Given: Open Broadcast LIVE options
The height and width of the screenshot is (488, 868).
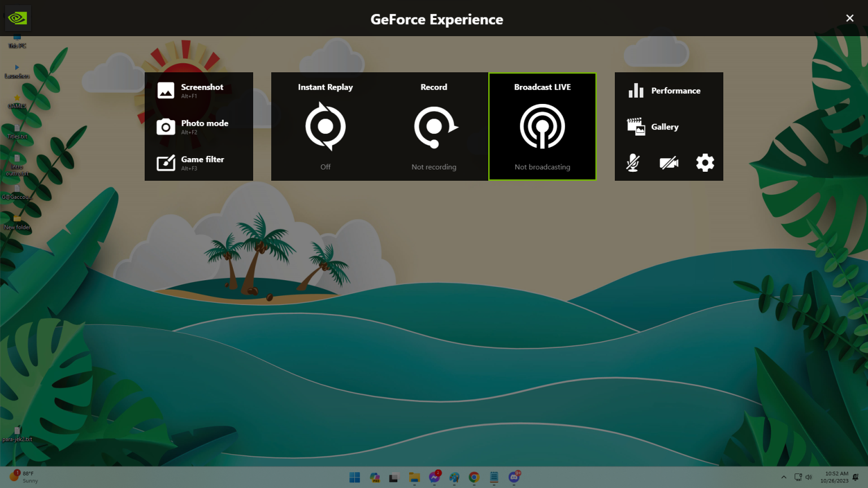Looking at the screenshot, I should tap(542, 127).
